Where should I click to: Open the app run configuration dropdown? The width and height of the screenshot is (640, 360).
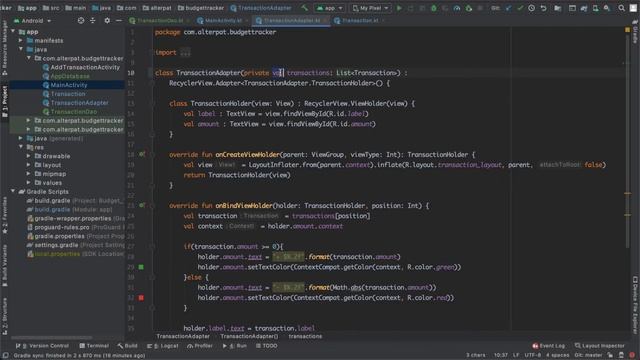[330, 8]
